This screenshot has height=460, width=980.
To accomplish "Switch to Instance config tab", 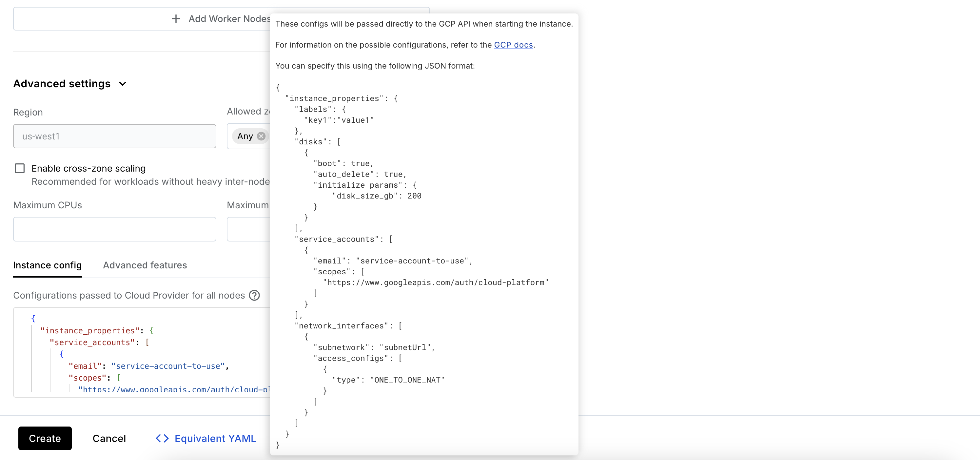I will 48,265.
